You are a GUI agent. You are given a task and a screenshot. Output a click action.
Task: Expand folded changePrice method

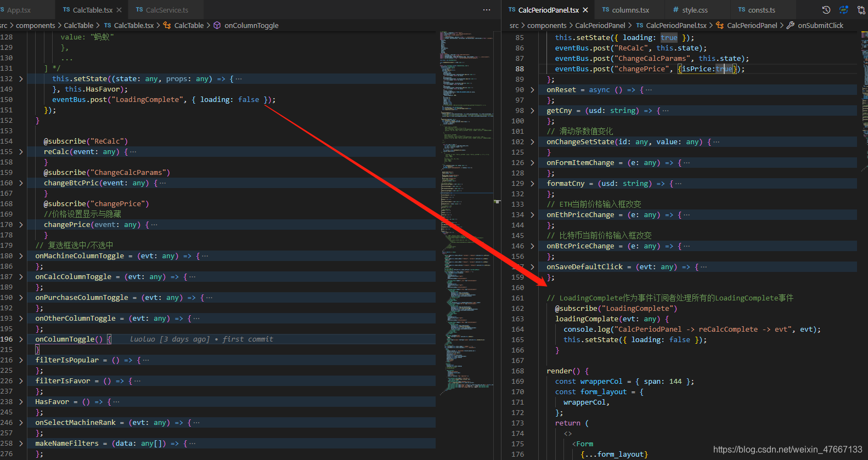click(x=21, y=225)
